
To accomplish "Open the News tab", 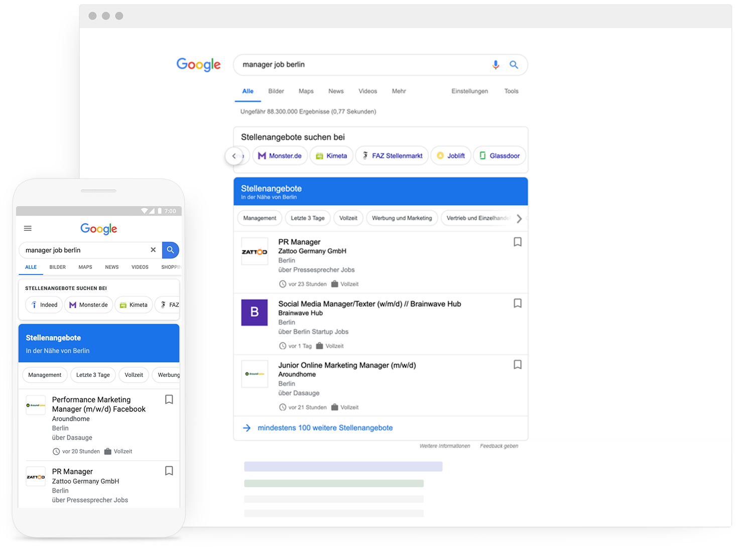I will pyautogui.click(x=336, y=91).
